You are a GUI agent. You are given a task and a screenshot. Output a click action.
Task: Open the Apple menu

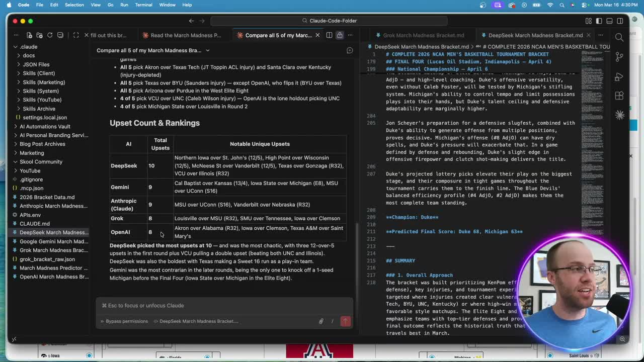(9, 5)
